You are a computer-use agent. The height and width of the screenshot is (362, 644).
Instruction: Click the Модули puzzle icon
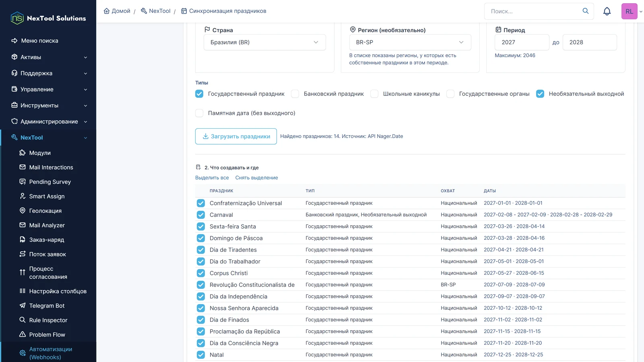point(23,153)
